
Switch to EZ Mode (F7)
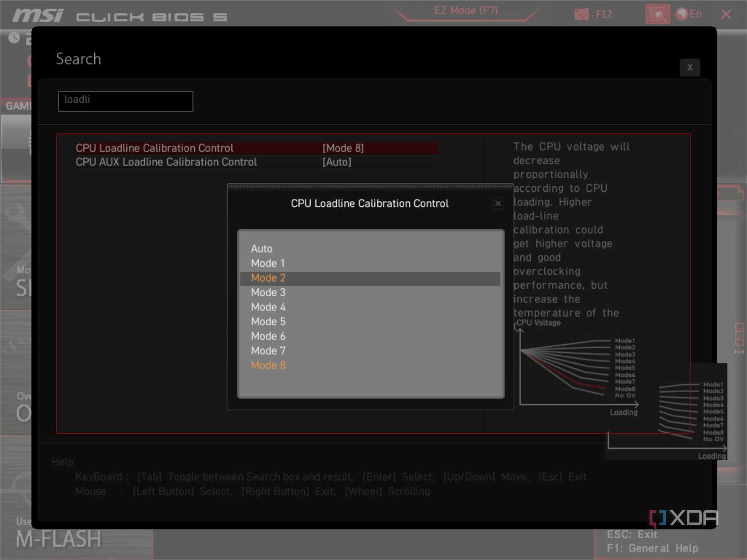click(465, 10)
